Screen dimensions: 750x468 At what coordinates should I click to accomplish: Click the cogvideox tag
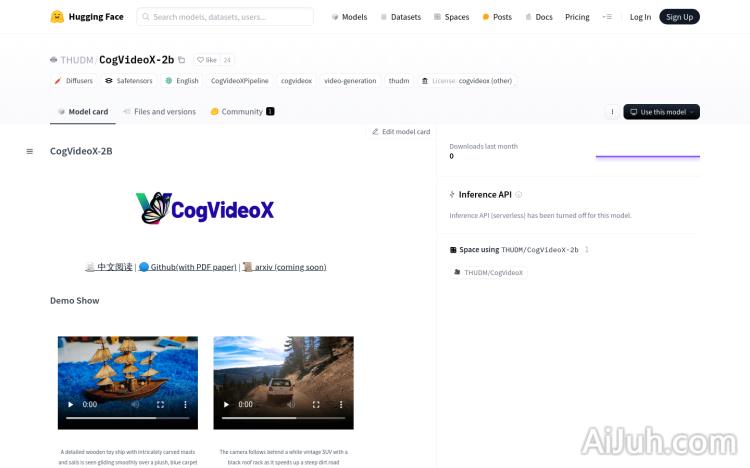[x=296, y=81]
